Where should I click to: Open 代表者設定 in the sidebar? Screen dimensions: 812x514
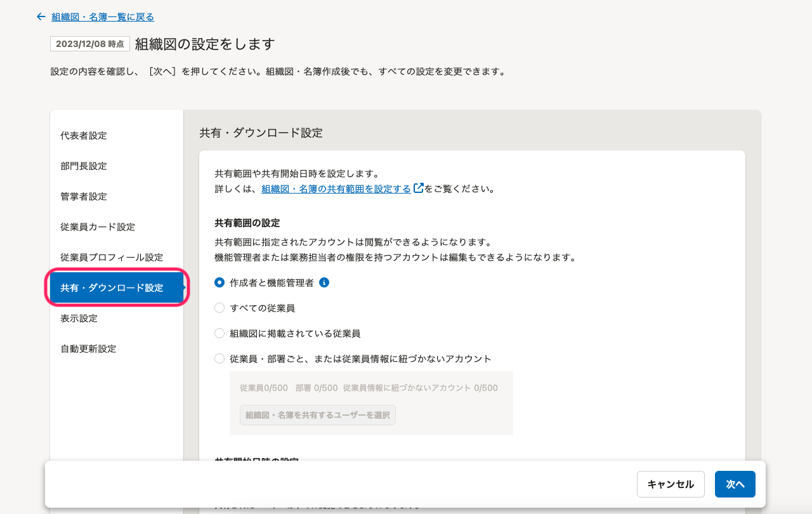[x=84, y=136]
